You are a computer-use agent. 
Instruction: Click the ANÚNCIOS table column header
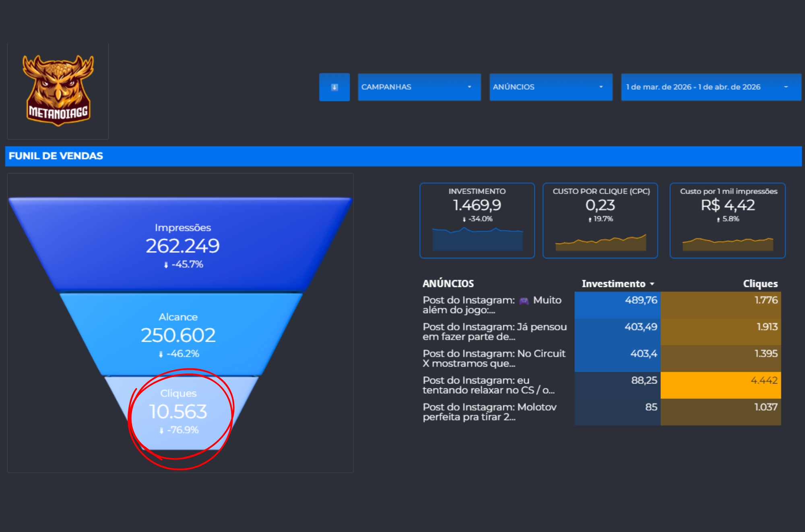(448, 284)
